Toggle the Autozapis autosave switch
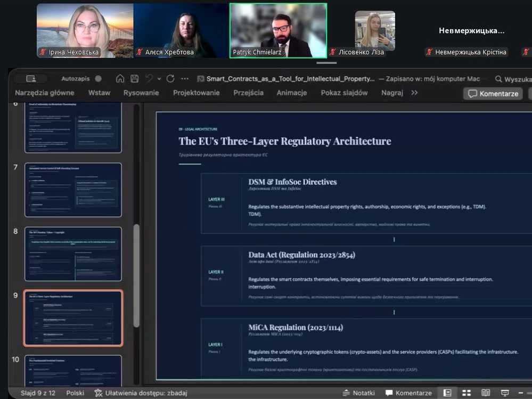This screenshot has width=532, height=399. point(98,79)
